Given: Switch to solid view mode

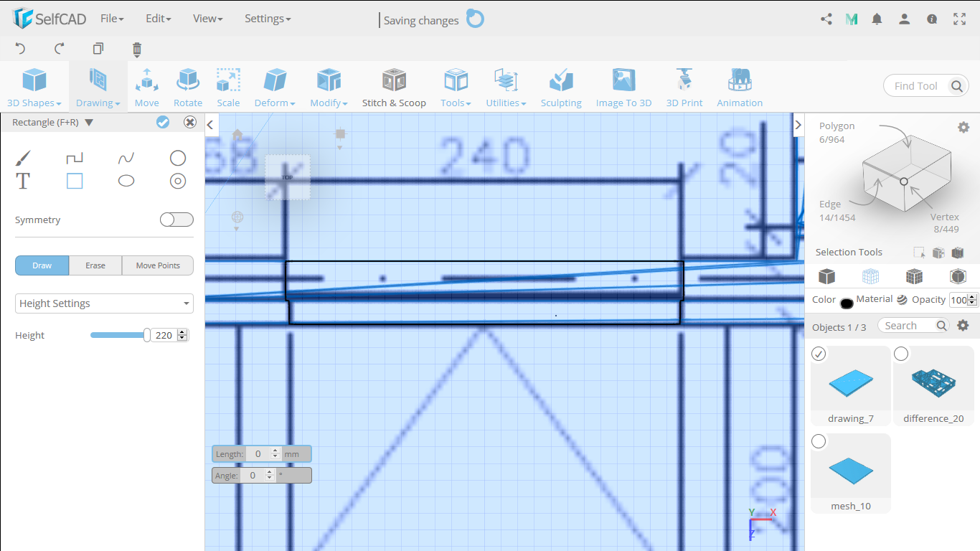Looking at the screenshot, I should point(826,276).
